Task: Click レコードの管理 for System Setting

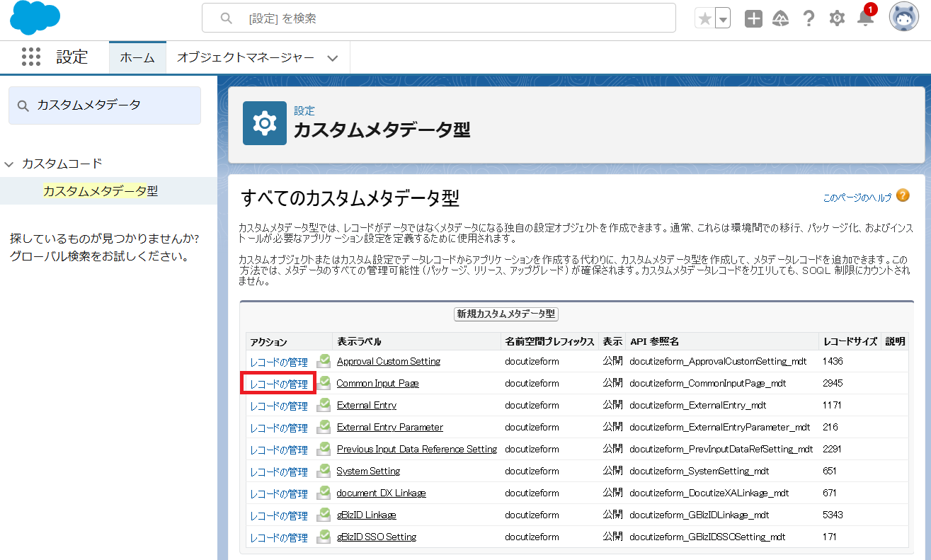Action: coord(279,472)
